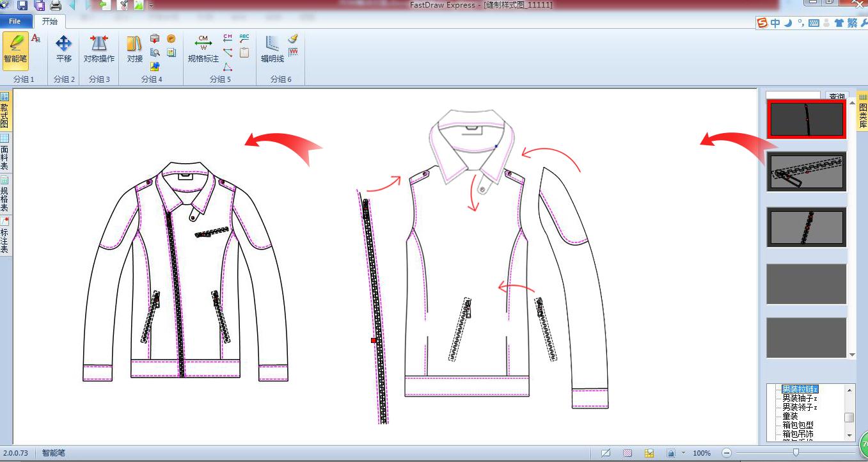This screenshot has height=462, width=868.
Task: Click the angle line icon in 分组 5
Action: point(228,52)
